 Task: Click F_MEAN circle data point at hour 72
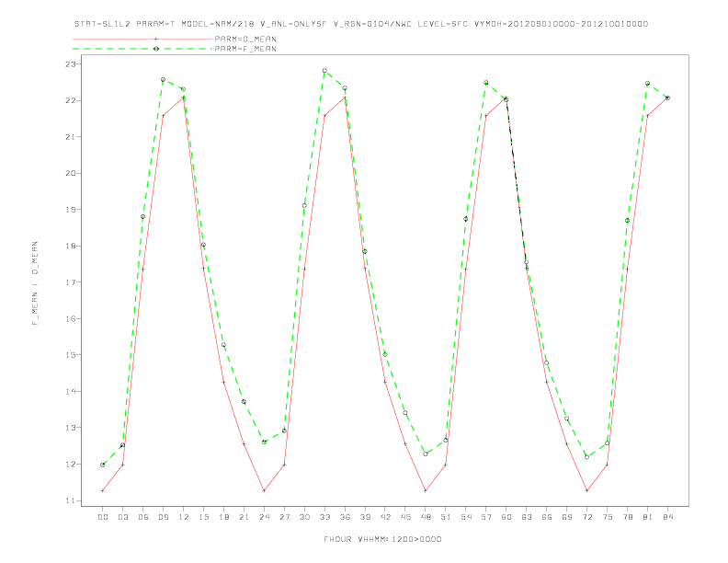[586, 457]
